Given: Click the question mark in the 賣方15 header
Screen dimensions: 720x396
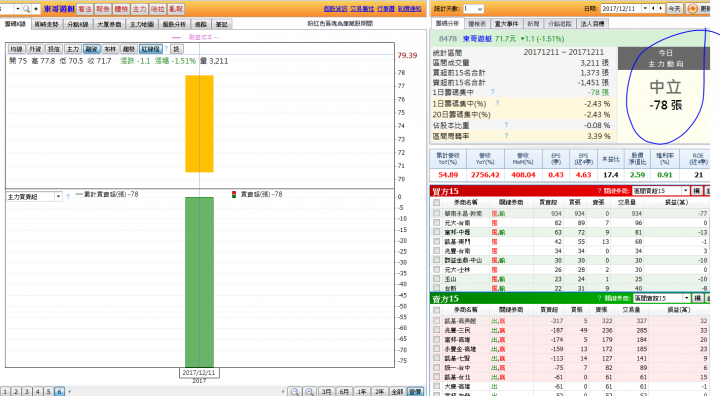Looking at the screenshot, I should click(x=599, y=298).
